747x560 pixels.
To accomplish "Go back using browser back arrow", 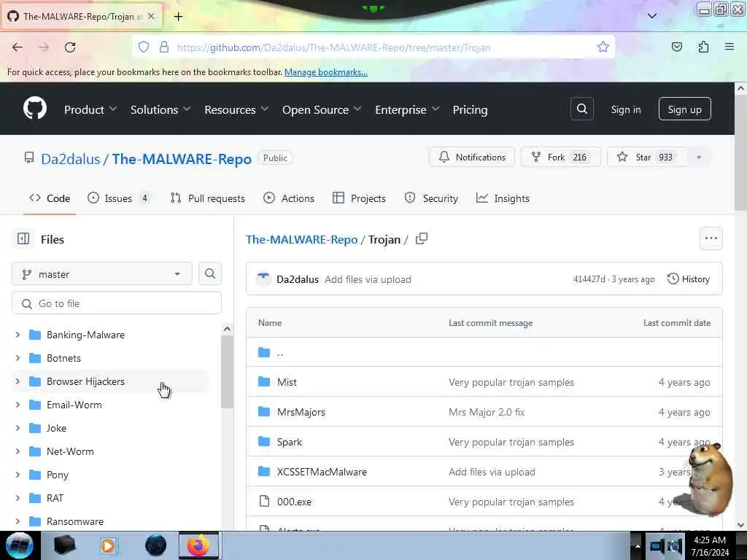I will pos(18,47).
